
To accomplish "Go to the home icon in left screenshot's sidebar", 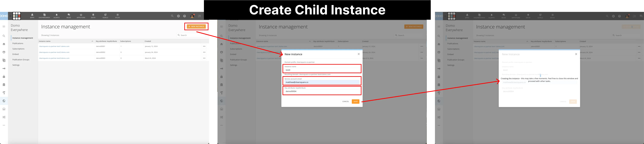I will (x=4, y=44).
